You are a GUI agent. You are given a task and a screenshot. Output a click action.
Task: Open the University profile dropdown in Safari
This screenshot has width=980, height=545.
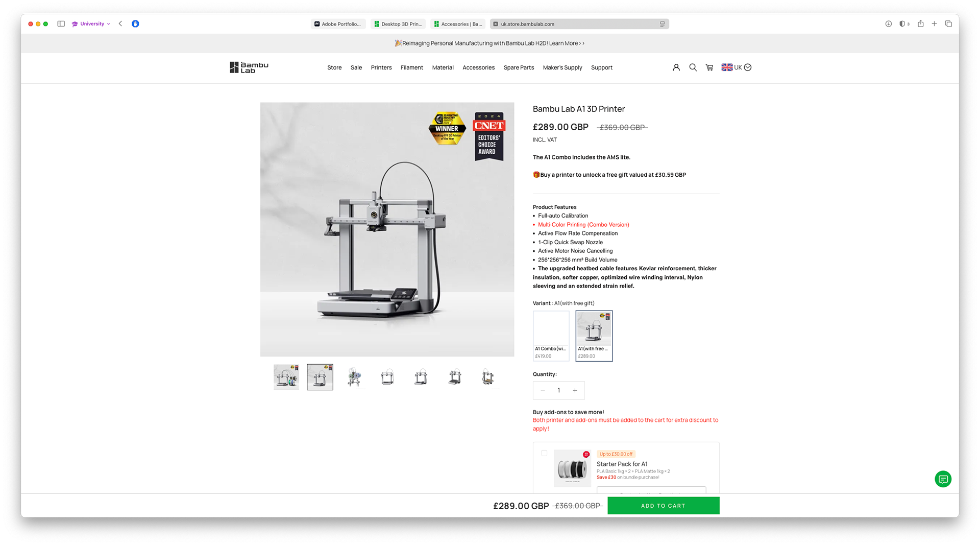tap(91, 23)
